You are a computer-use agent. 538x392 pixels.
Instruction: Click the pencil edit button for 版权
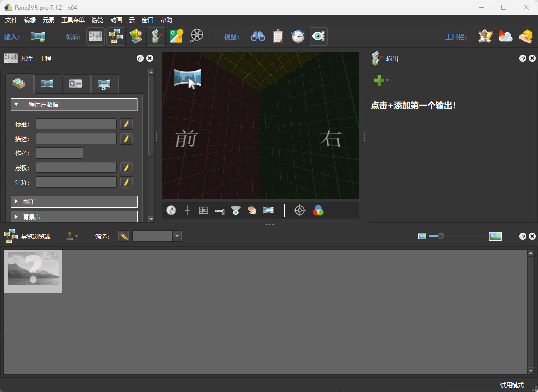[x=126, y=168]
